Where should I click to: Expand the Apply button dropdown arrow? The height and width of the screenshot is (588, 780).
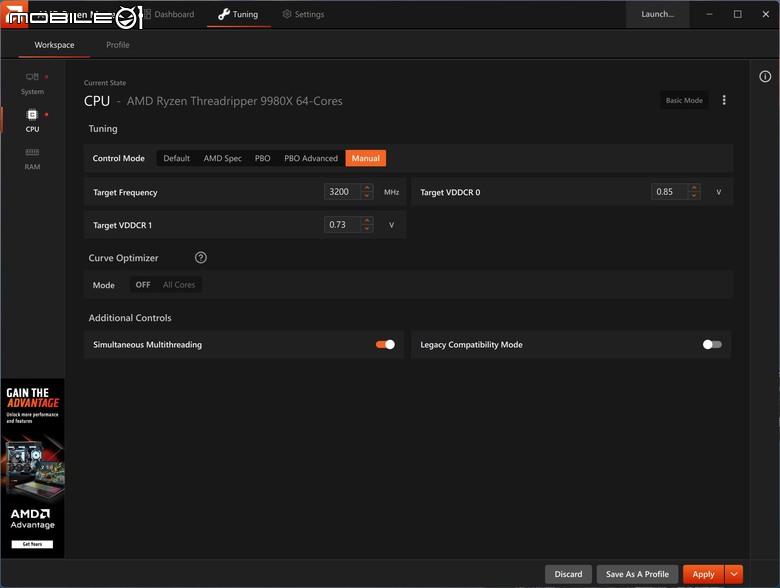pos(734,574)
